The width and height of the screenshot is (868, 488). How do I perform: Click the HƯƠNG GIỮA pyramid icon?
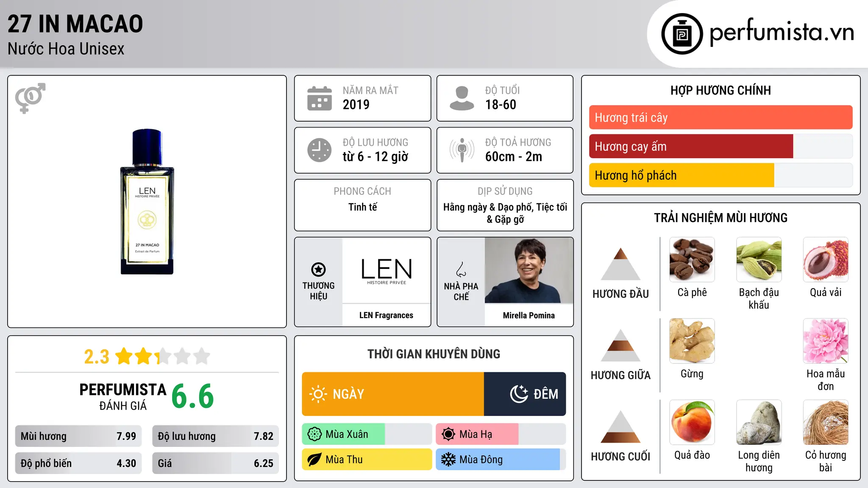620,345
